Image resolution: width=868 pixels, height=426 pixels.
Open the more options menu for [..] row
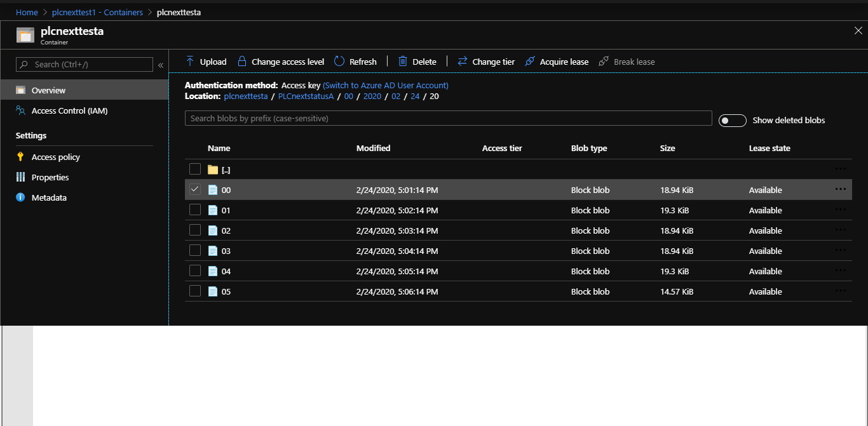pos(841,169)
